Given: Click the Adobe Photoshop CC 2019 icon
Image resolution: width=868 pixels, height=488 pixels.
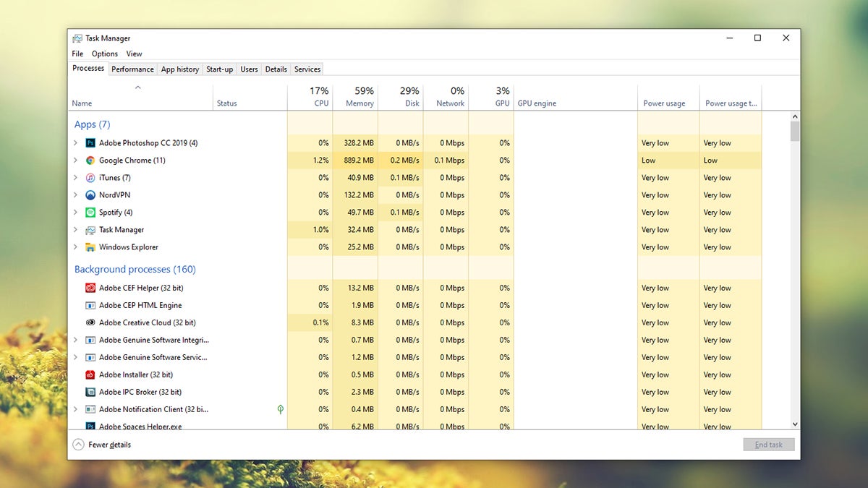Looking at the screenshot, I should pos(90,143).
